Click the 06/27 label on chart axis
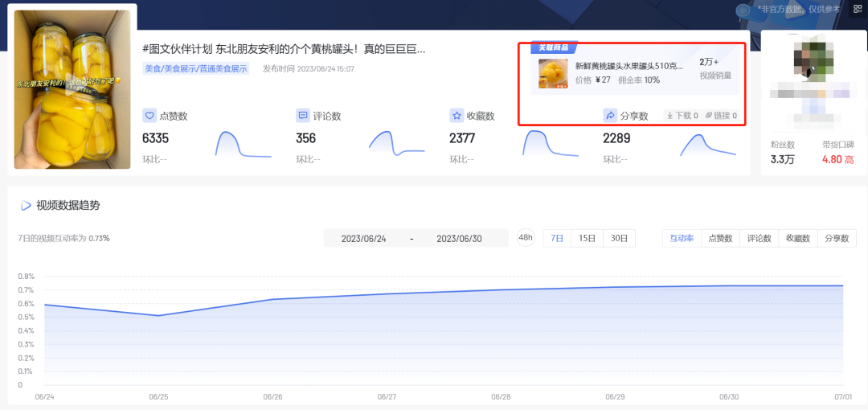Screen dimensions: 868x410 pos(387,397)
